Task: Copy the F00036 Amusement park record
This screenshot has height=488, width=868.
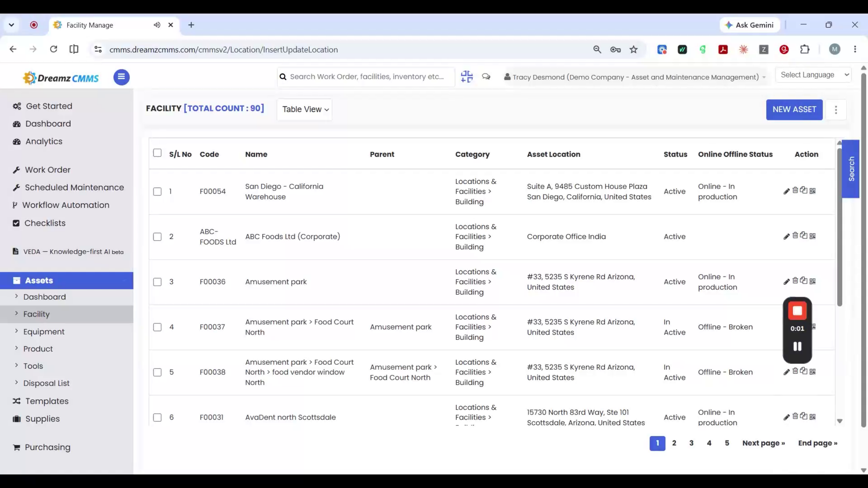Action: (x=804, y=281)
